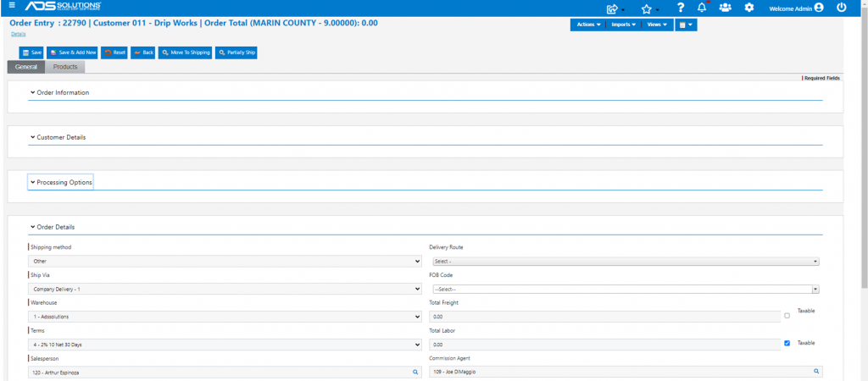Open the Warehouse dropdown
Screen dimensions: 868x381
[225, 317]
